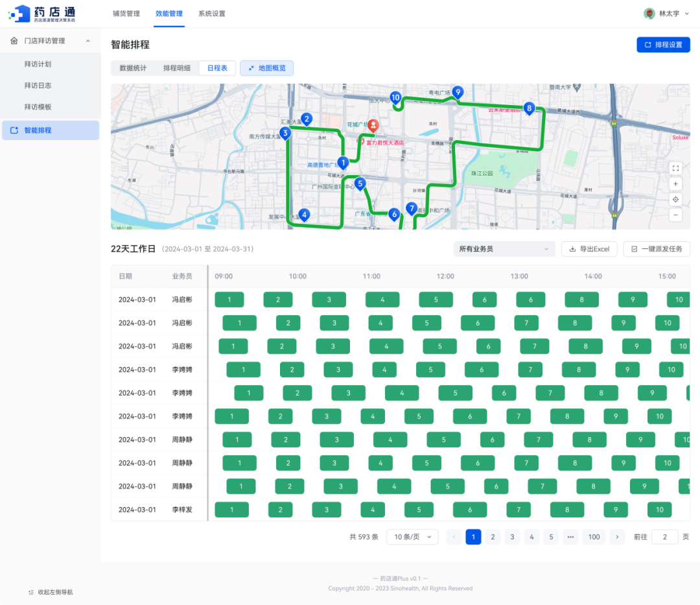The image size is (700, 605).
Task: Click the 药店通 logo
Action: (43, 14)
